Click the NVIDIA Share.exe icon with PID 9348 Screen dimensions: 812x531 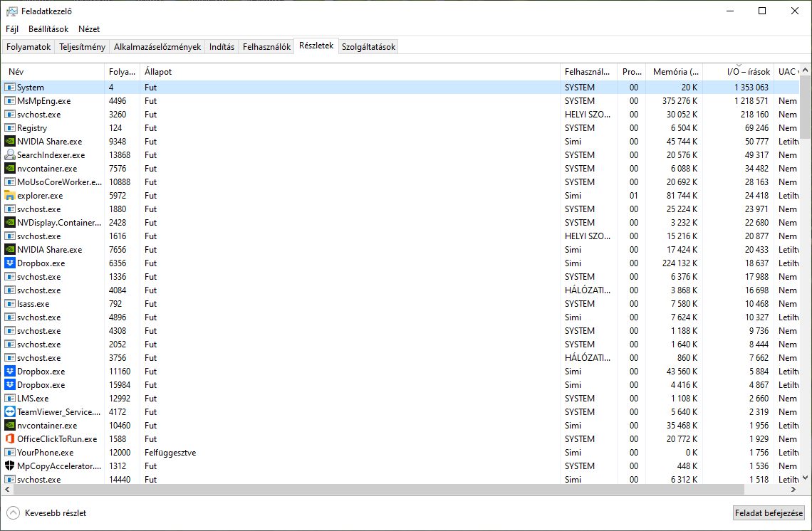click(x=9, y=141)
